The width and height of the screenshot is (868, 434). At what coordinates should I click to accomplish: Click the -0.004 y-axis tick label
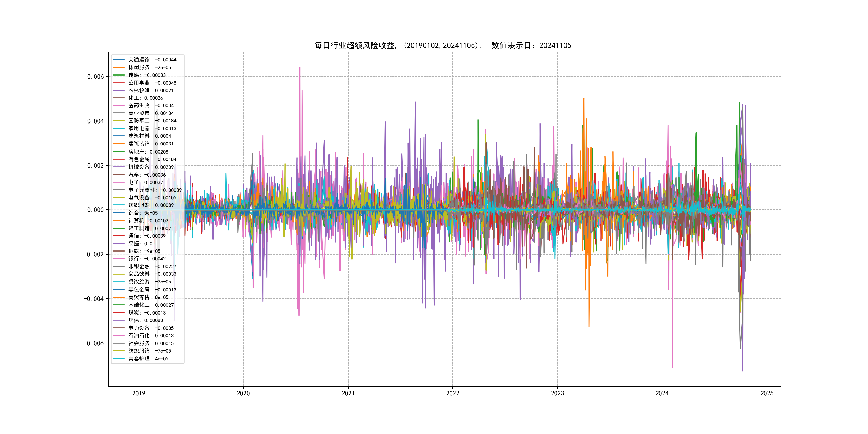[x=94, y=299]
